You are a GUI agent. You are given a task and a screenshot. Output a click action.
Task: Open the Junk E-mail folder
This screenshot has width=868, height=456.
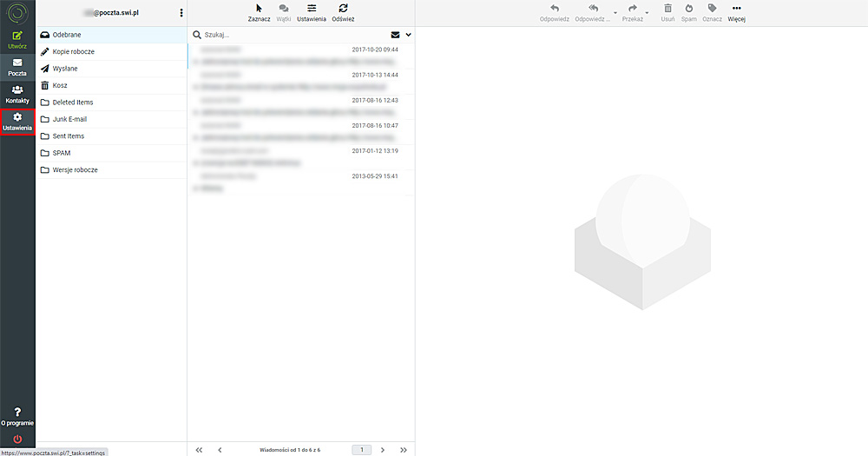69,119
